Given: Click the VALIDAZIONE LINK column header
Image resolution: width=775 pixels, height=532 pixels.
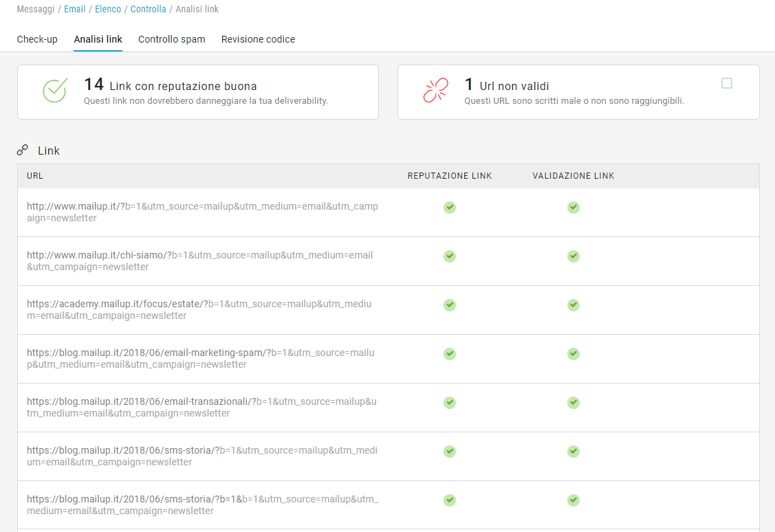Looking at the screenshot, I should [573, 176].
